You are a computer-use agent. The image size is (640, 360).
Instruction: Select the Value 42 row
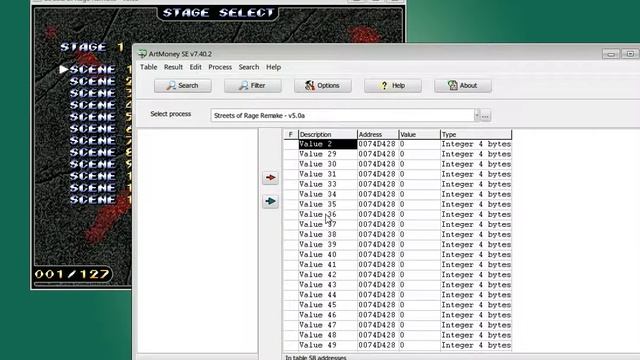pos(398,275)
